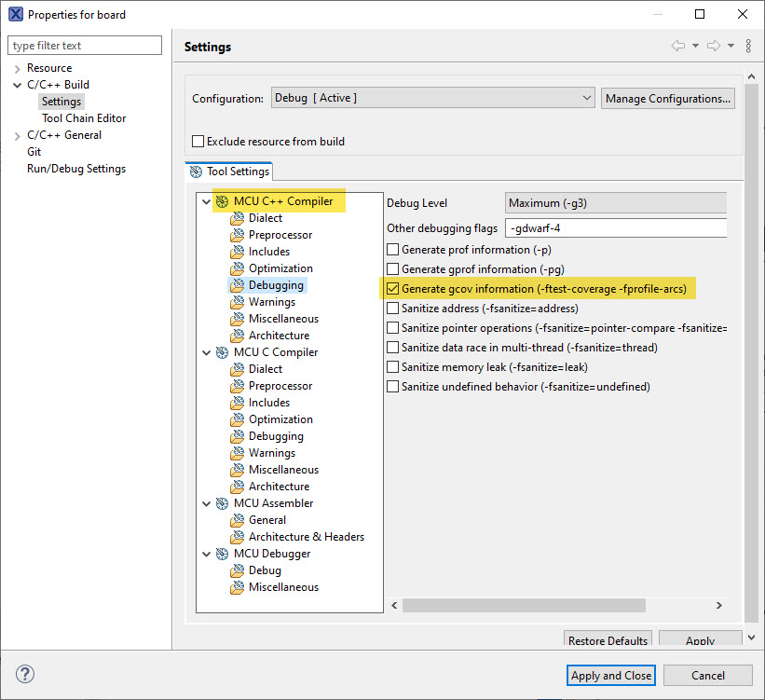Image resolution: width=765 pixels, height=700 pixels.
Task: Click the Manage Configurations button
Action: coord(667,98)
